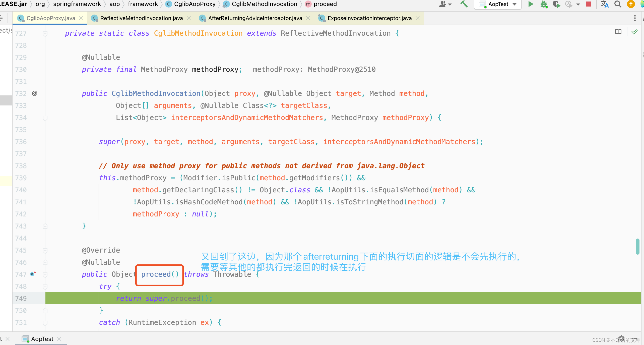Screen dimensions: 644x345
Task: Run the AopTest configuration
Action: (531, 4)
